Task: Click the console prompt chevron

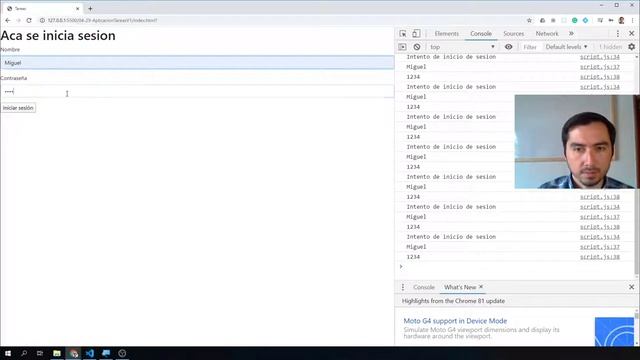Action: (401, 267)
